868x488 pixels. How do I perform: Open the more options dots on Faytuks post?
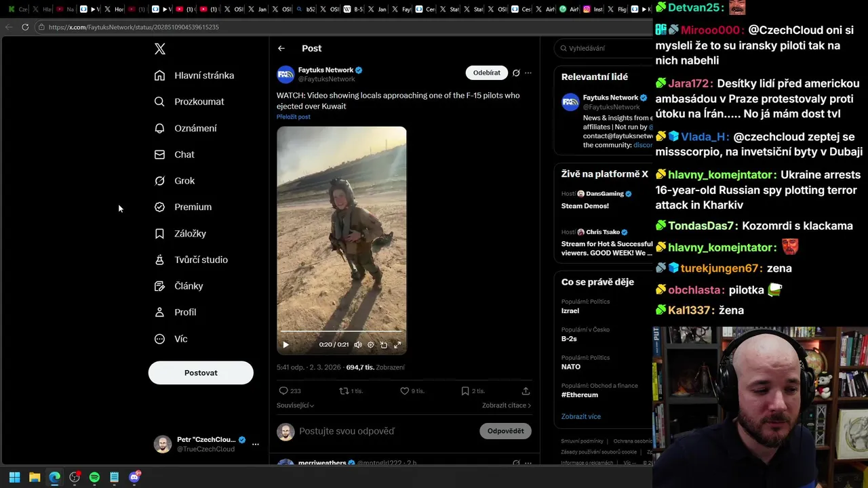tap(528, 73)
